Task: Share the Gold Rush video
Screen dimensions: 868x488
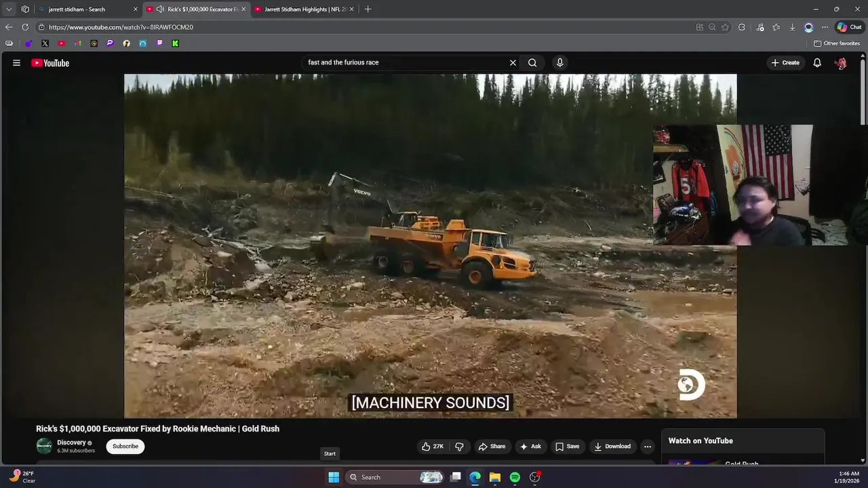Action: tap(492, 446)
